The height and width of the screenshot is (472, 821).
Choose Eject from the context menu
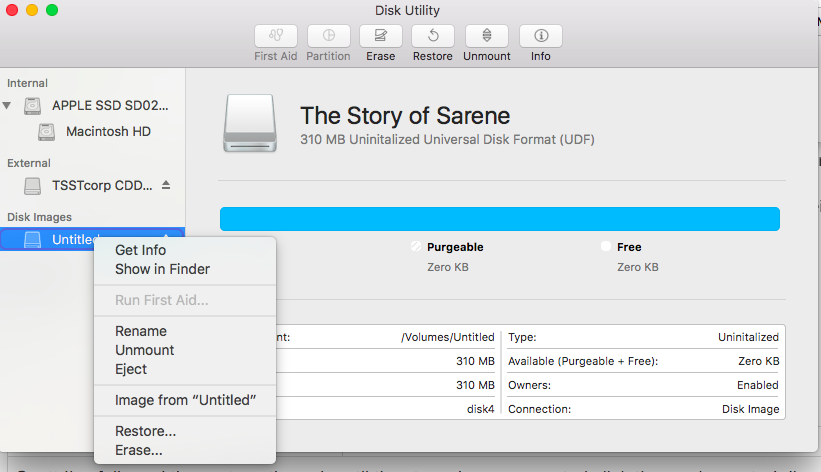click(x=131, y=369)
